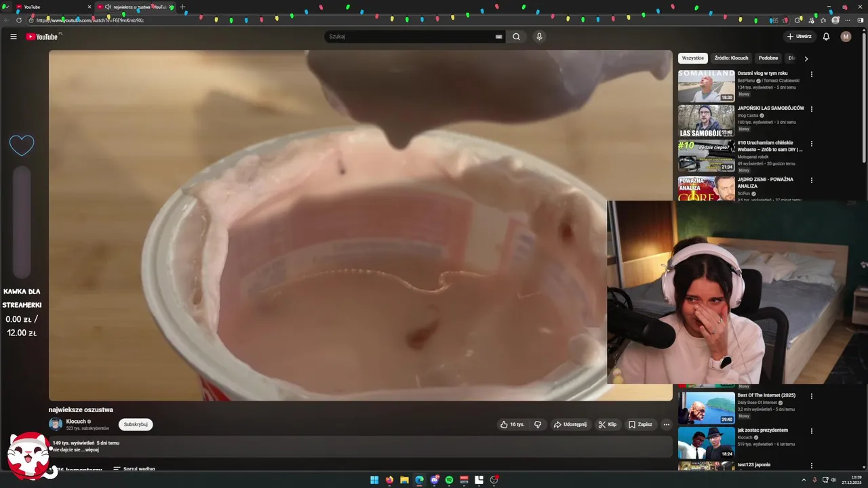Open the taskbar clock showing 10:39
Screen dimensions: 868x488
tap(852, 480)
